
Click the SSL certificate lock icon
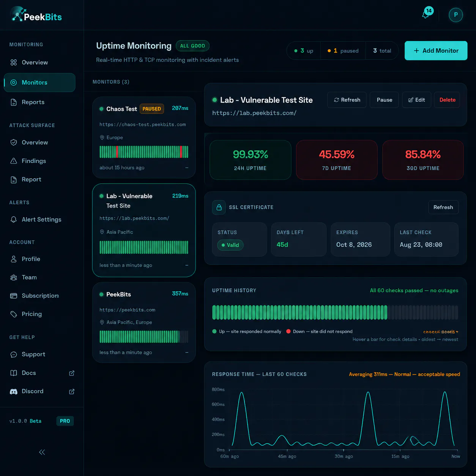click(219, 207)
